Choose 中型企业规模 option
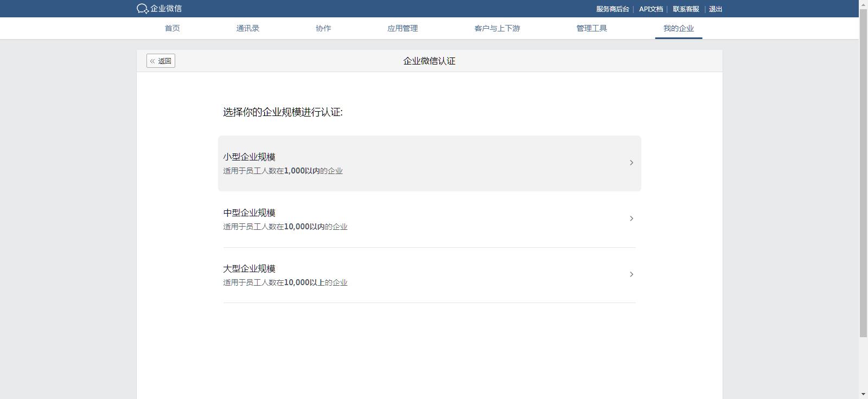Viewport: 868px width, 399px height. (430, 219)
